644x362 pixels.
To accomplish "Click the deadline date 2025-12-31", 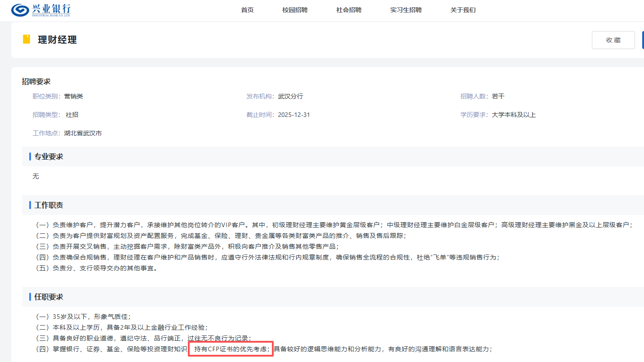I will pos(294,115).
